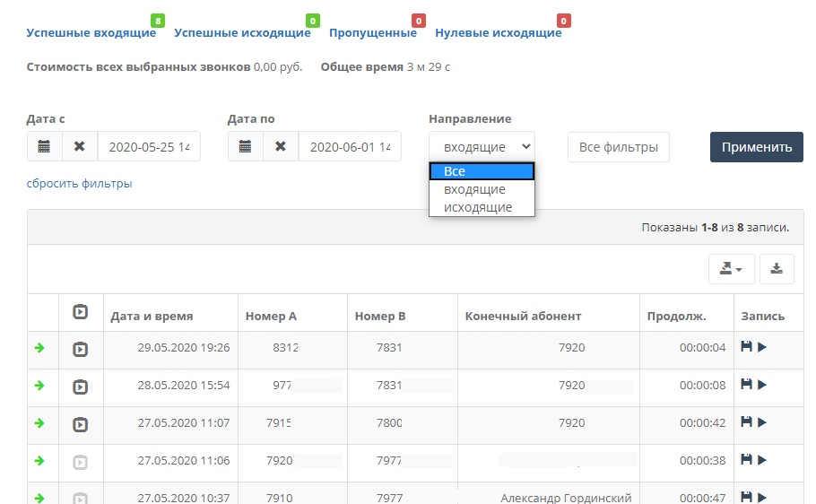
Task: Save recording of 29.05.2020 19:26 call
Action: click(x=746, y=347)
